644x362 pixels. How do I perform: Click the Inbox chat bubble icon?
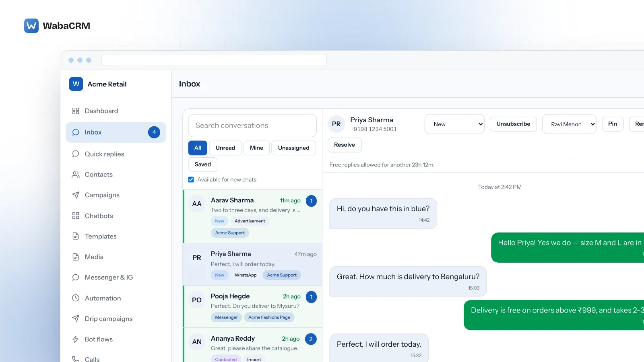[76, 132]
